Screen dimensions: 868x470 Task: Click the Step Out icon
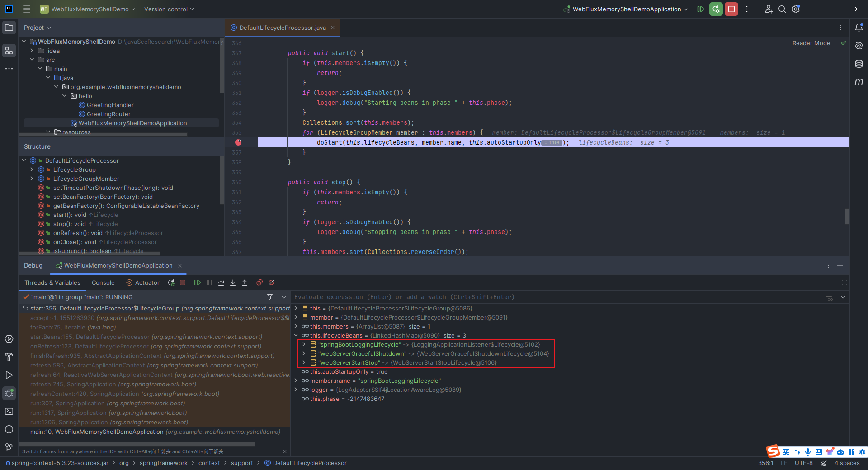coord(245,282)
